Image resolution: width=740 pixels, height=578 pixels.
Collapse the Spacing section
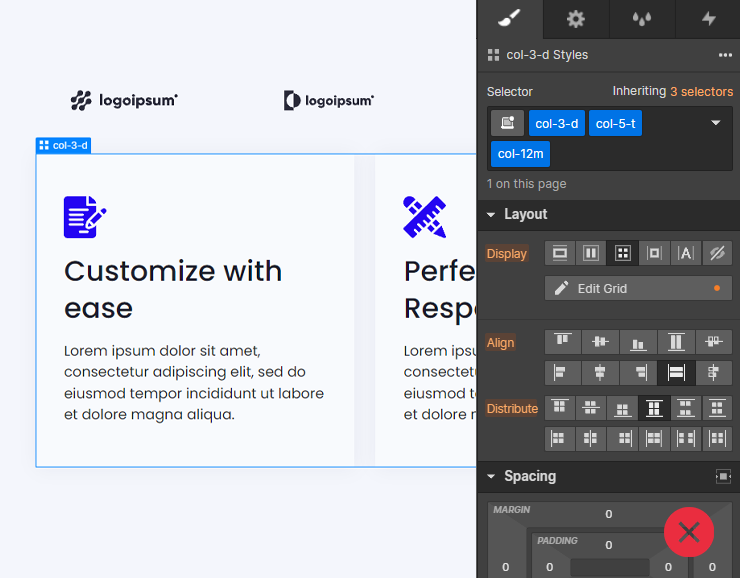(x=491, y=477)
